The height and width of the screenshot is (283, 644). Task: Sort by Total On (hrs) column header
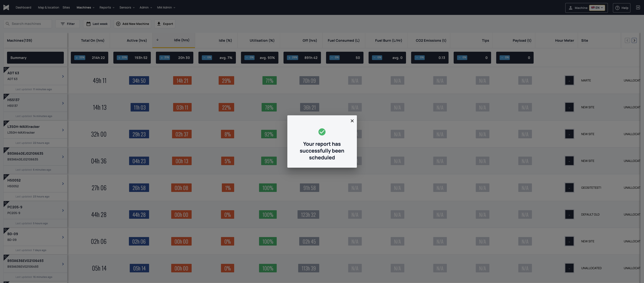pos(93,41)
